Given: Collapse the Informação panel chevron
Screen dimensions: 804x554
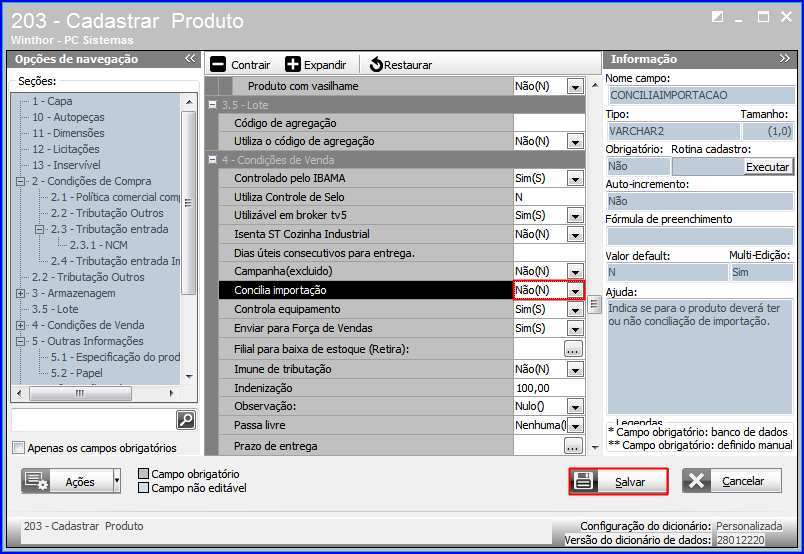Looking at the screenshot, I should point(784,58).
